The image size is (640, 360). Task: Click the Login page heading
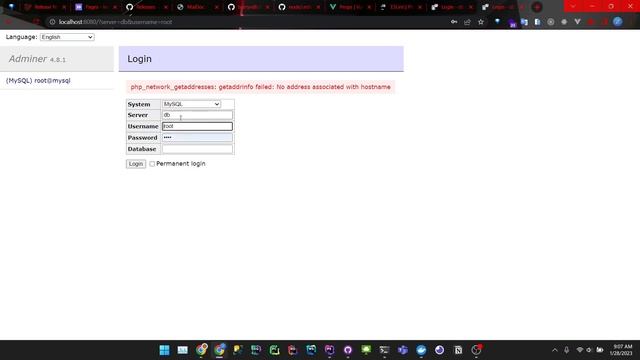(139, 59)
